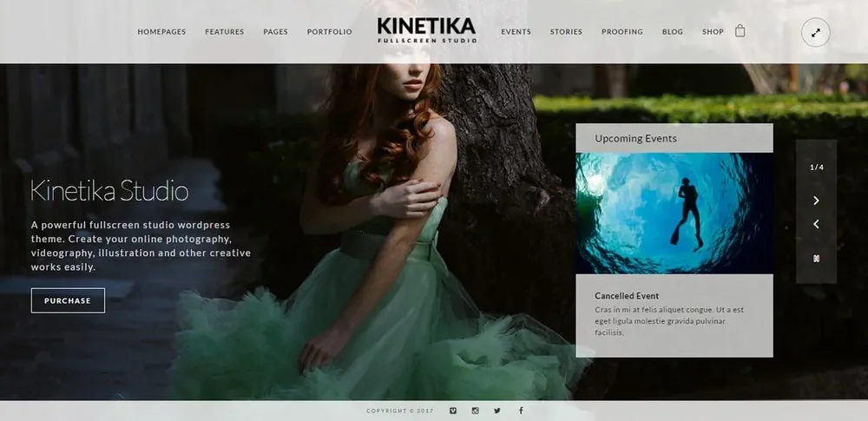
Task: Open the Homepages menu
Action: click(161, 31)
